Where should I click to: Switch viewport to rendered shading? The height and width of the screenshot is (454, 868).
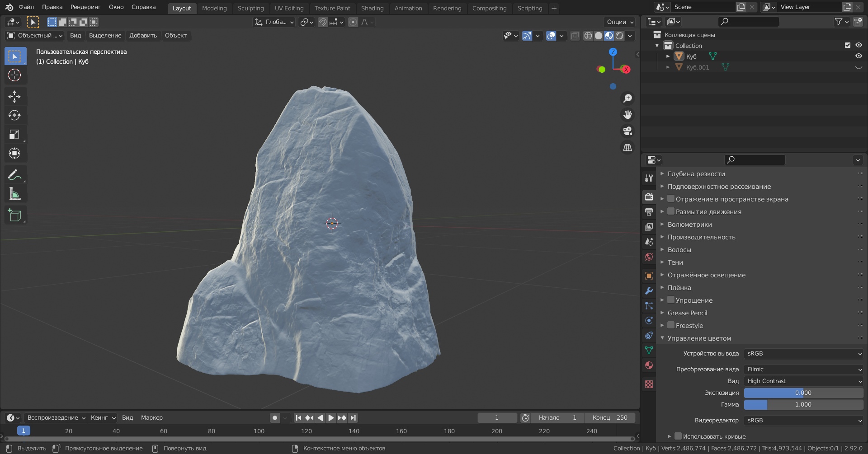pos(619,36)
